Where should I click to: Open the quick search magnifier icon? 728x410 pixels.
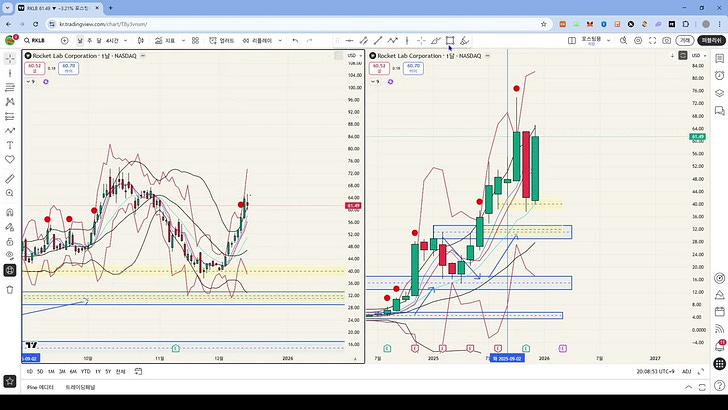(x=624, y=41)
